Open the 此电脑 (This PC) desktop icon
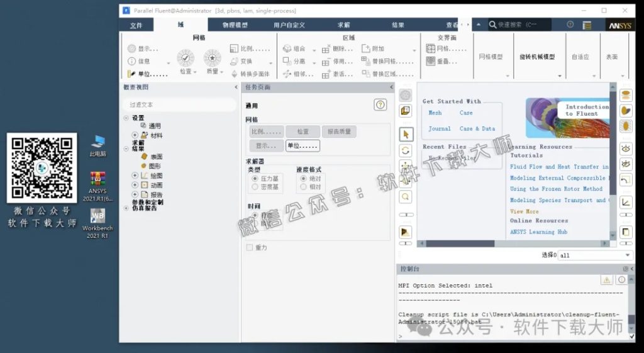This screenshot has height=353, width=644. click(97, 145)
